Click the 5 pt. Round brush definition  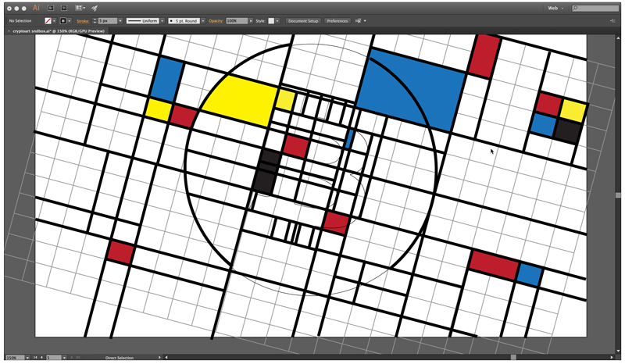click(x=184, y=21)
